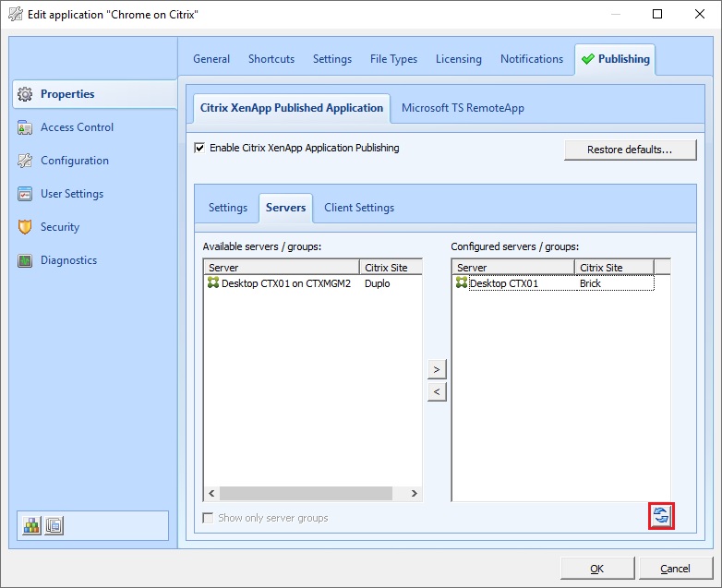Click the Properties gear icon
722x588 pixels.
click(x=25, y=94)
